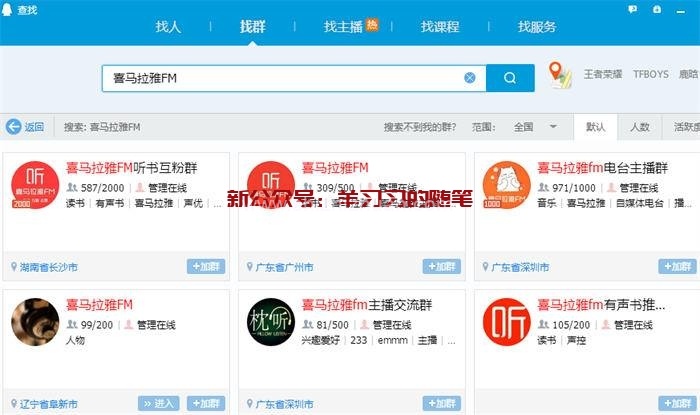Click the 王者荣耀 hot search link
The height and width of the screenshot is (415, 700).
click(x=602, y=74)
